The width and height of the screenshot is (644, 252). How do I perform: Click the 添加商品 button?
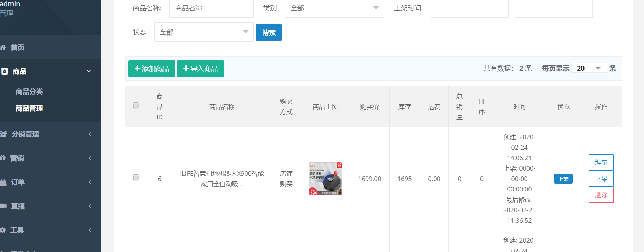click(152, 69)
